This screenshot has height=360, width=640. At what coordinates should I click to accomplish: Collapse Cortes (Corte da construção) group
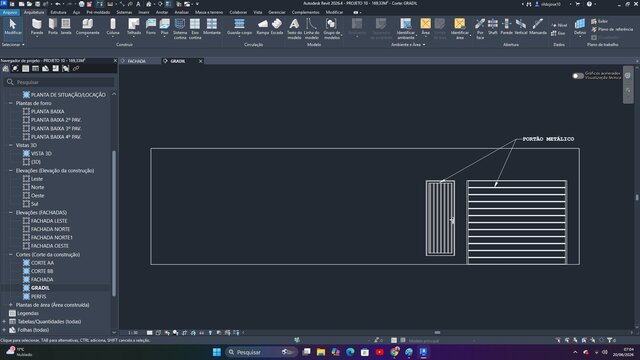(x=11, y=254)
